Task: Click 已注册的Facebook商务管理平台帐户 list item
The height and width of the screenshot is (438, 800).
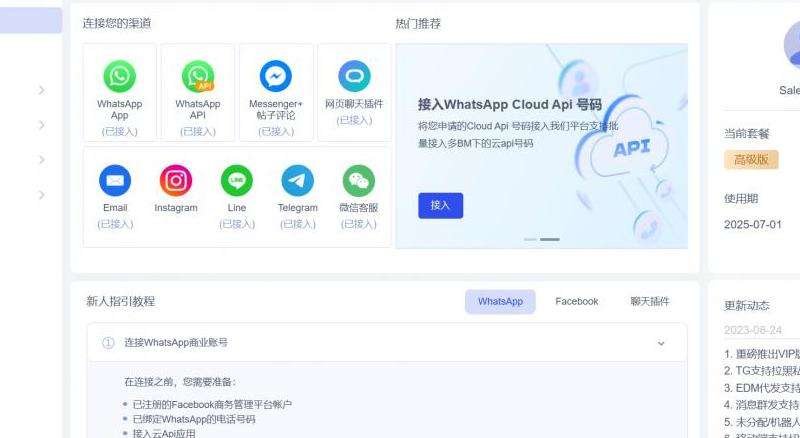Action: [x=212, y=405]
